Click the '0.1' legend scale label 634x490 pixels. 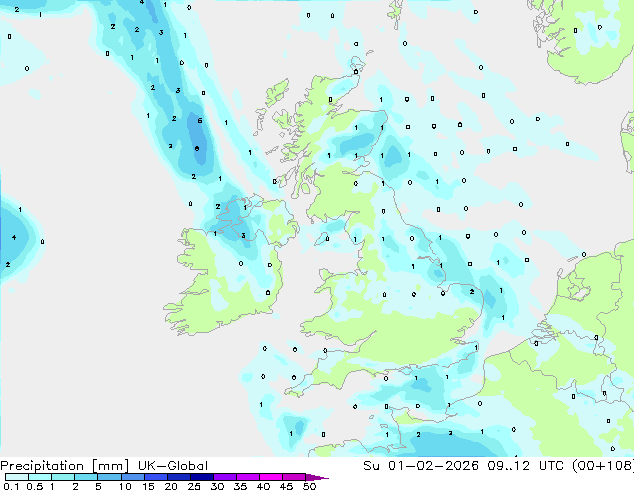11,486
